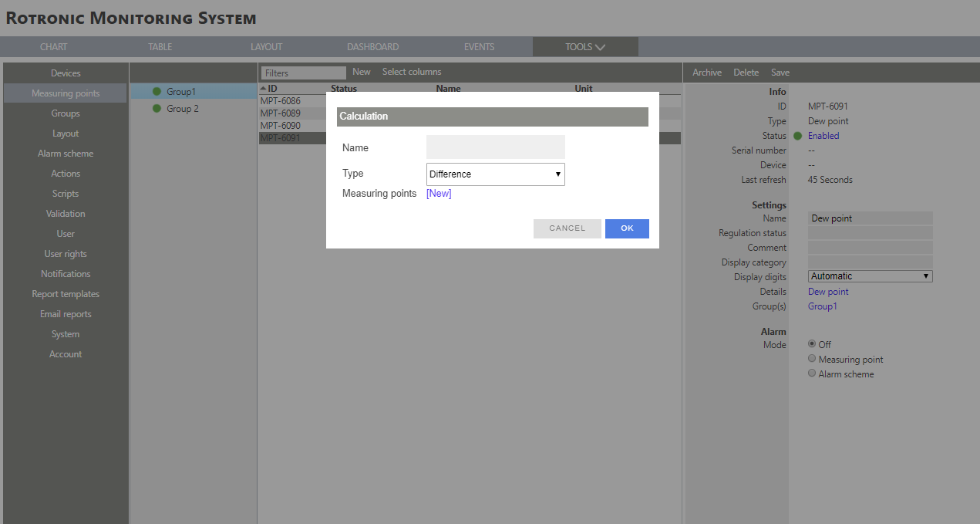Click Save in the details toolbar
Screen dimensions: 980x524
pyautogui.click(x=780, y=73)
